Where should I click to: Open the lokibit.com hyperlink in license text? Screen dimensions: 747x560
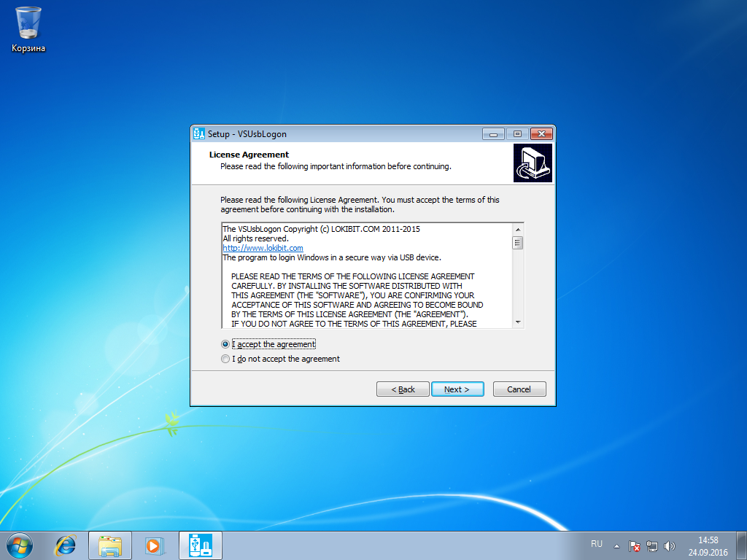tap(263, 248)
